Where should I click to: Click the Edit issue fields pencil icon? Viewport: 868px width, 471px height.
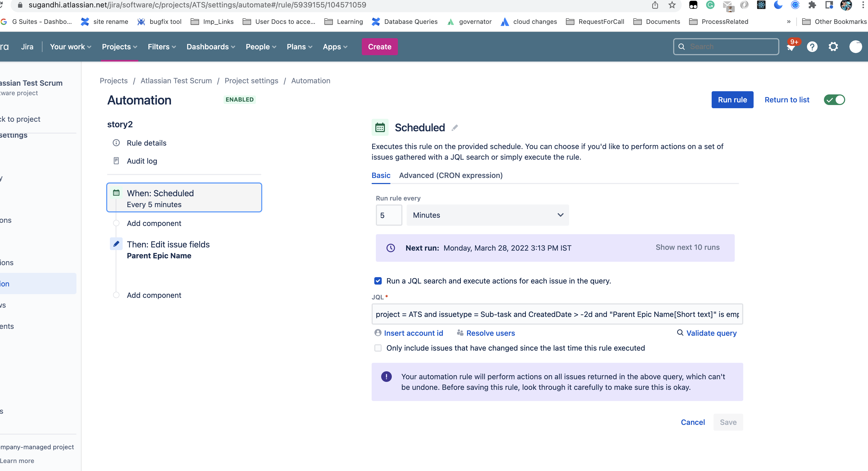point(116,244)
